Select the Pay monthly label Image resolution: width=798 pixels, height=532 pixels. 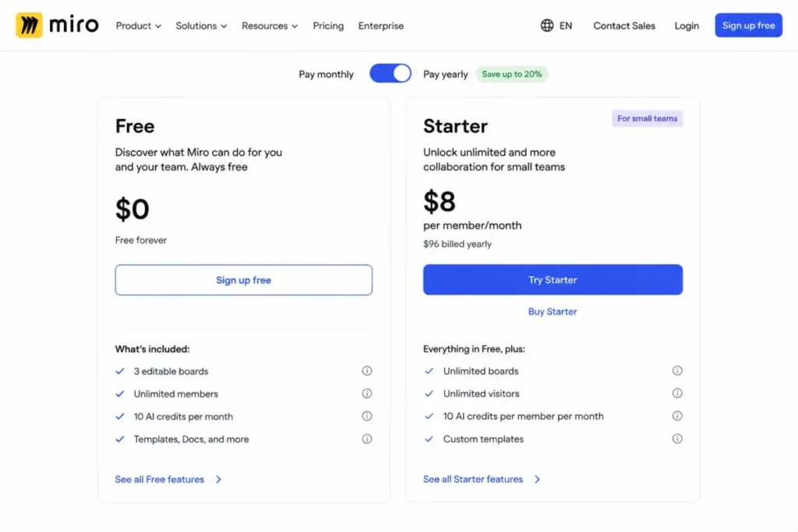tap(326, 74)
